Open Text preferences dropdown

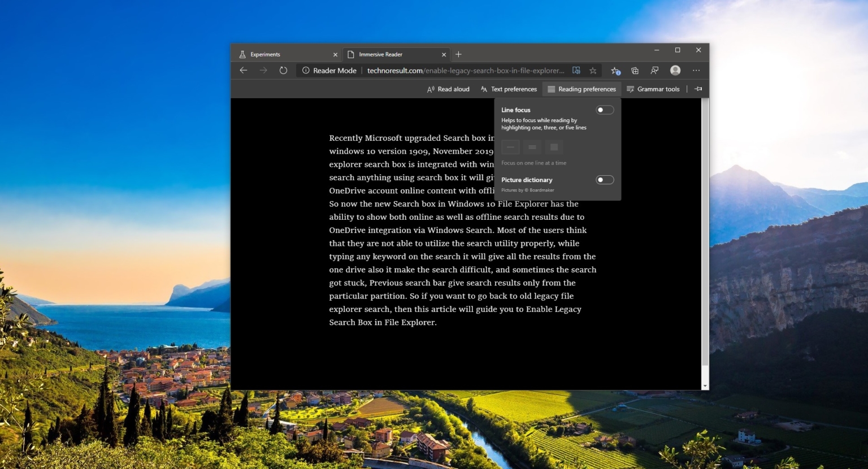(x=509, y=89)
